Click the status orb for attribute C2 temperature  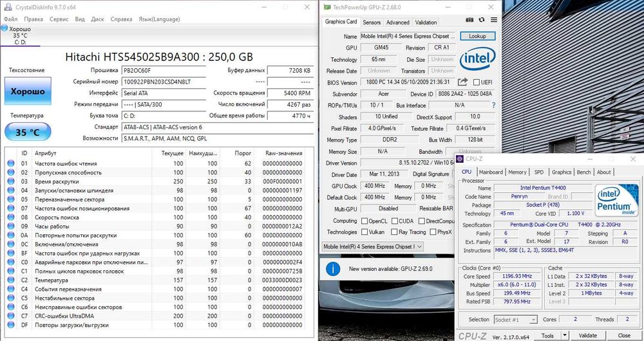tap(11, 281)
